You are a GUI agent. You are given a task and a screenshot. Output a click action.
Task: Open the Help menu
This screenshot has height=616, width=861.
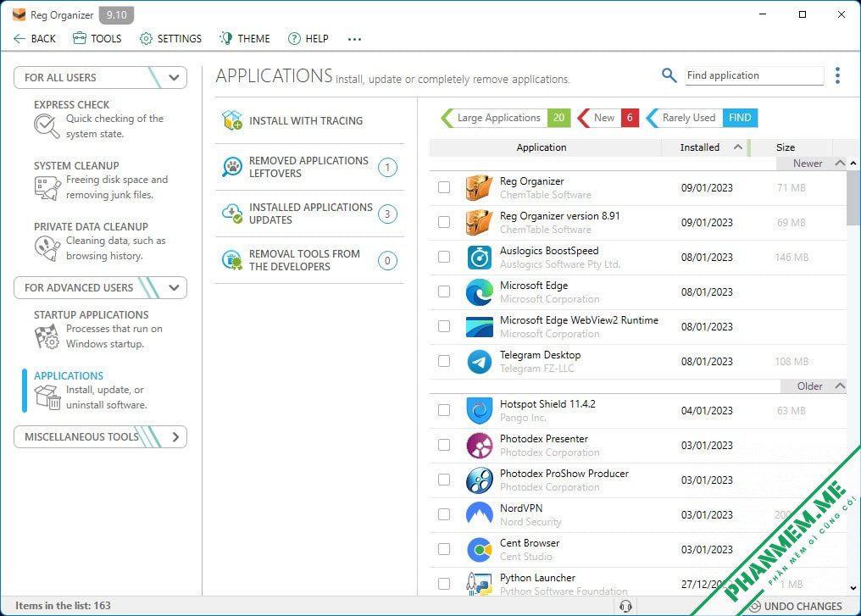(308, 38)
